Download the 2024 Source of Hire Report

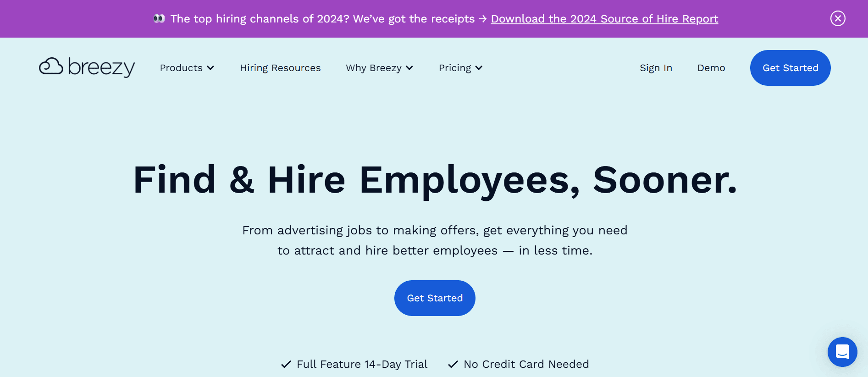coord(604,19)
